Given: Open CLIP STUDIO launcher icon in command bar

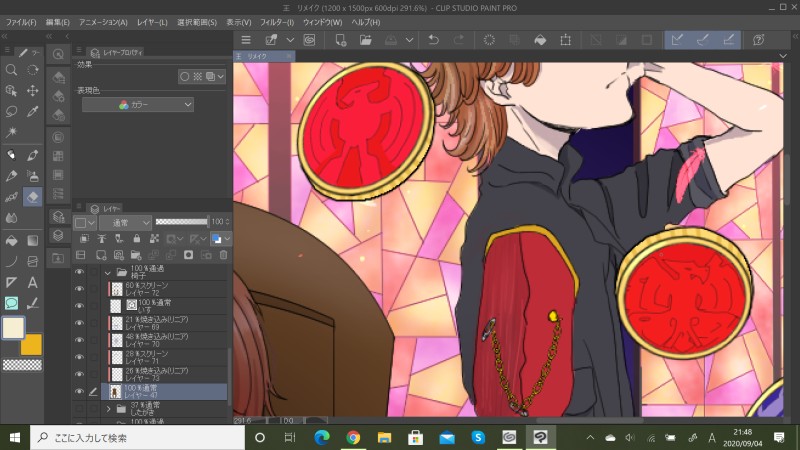Looking at the screenshot, I should pos(309,40).
